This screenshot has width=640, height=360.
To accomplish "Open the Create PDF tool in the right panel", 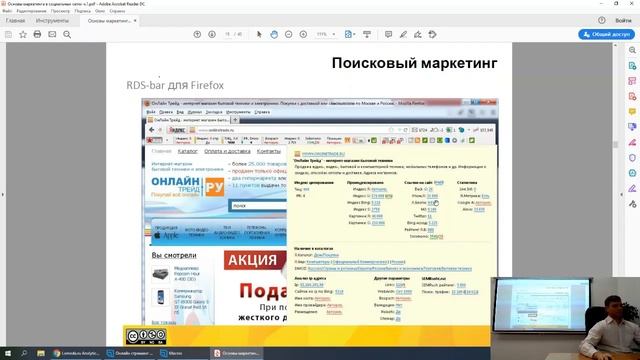I will tap(632, 96).
